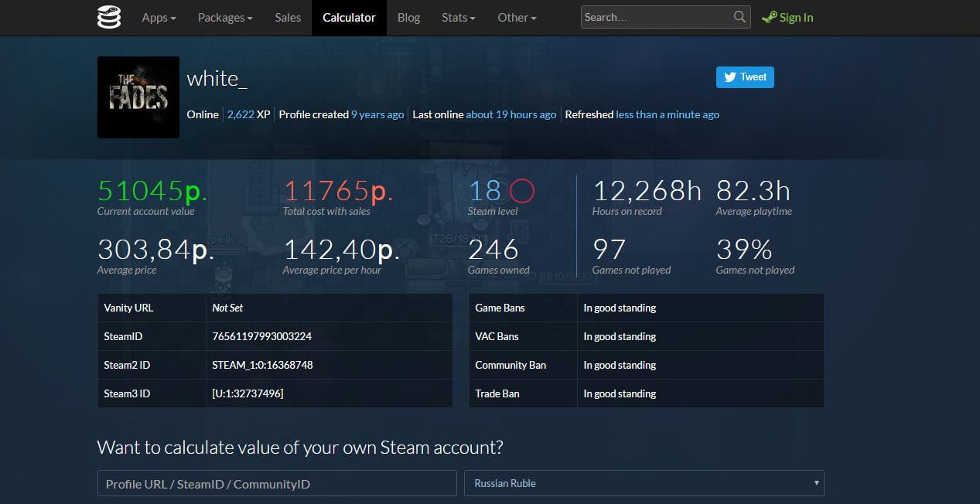This screenshot has height=504, width=980.
Task: Open the Blog menu item
Action: click(408, 17)
